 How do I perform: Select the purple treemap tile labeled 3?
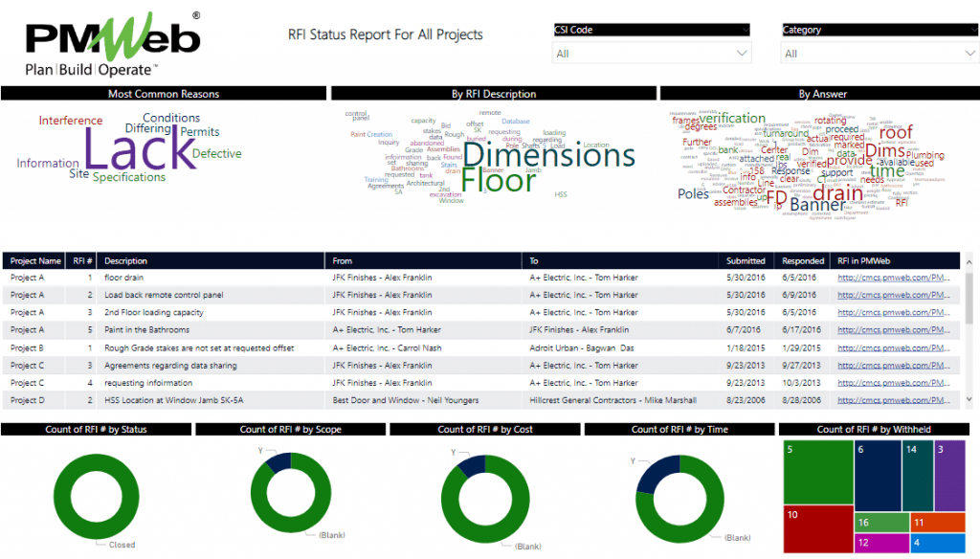click(x=950, y=476)
